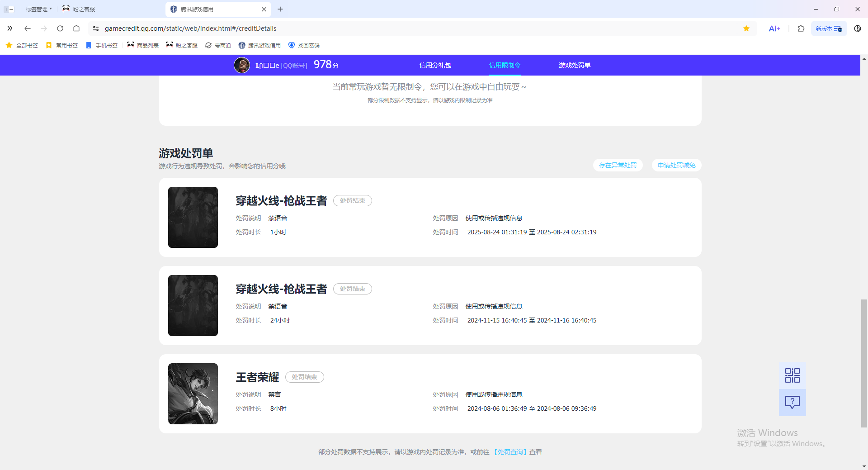The width and height of the screenshot is (868, 470).
Task: Click the site info icon in address bar
Action: pyautogui.click(x=96, y=28)
